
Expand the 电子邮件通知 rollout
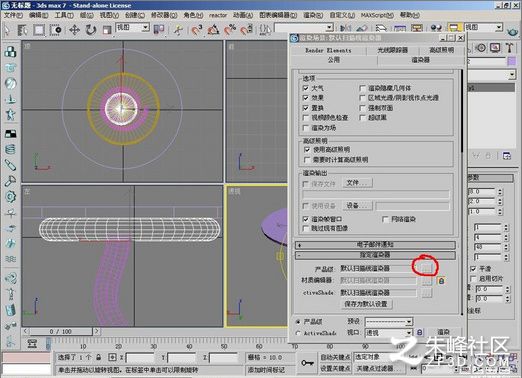pyautogui.click(x=375, y=245)
